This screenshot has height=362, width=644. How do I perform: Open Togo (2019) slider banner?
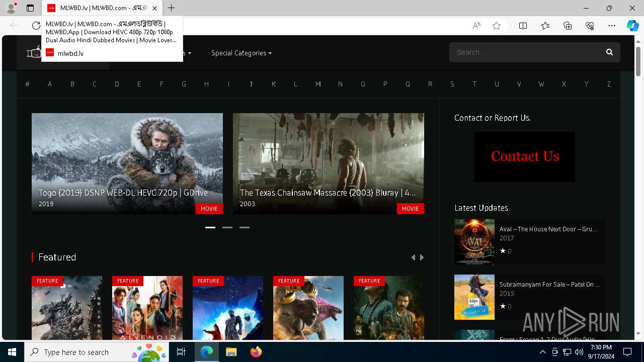coord(127,163)
